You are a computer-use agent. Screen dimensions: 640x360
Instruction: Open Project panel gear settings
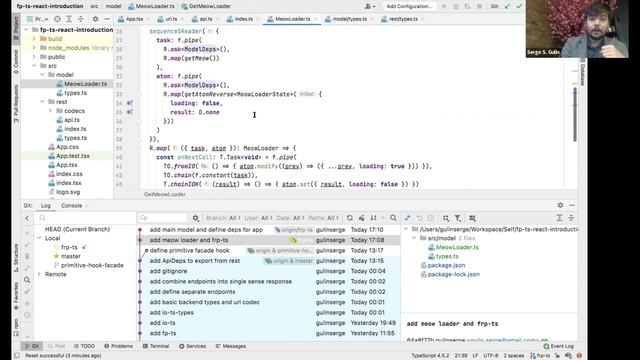point(95,19)
